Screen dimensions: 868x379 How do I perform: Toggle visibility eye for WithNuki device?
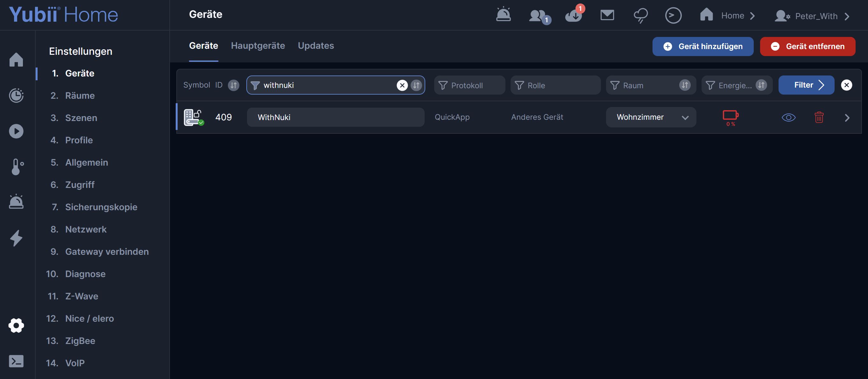click(x=788, y=117)
